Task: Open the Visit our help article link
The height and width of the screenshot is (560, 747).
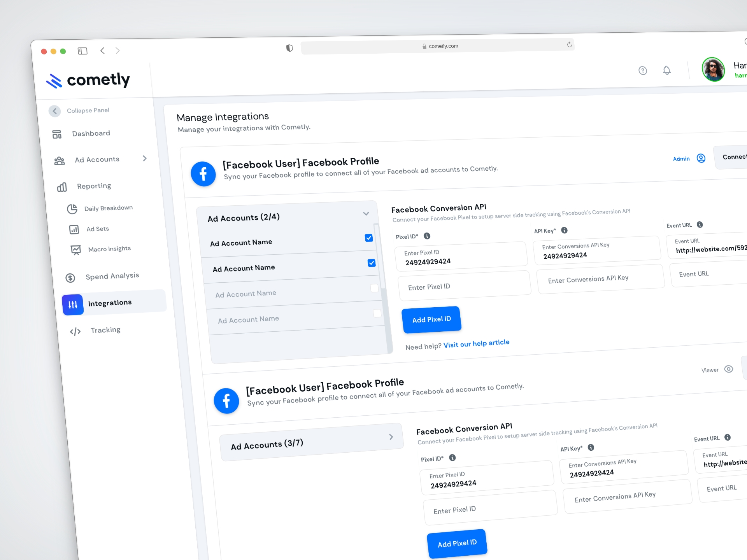Action: 476,343
